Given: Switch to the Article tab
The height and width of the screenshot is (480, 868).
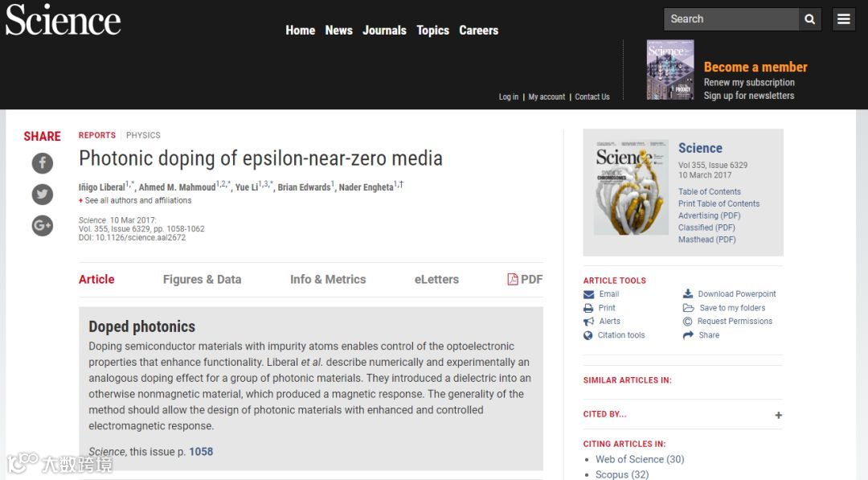Looking at the screenshot, I should (96, 279).
